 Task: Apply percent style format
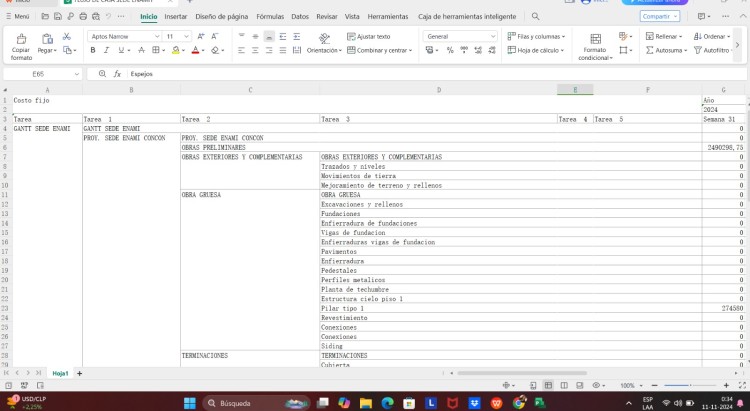pos(450,50)
